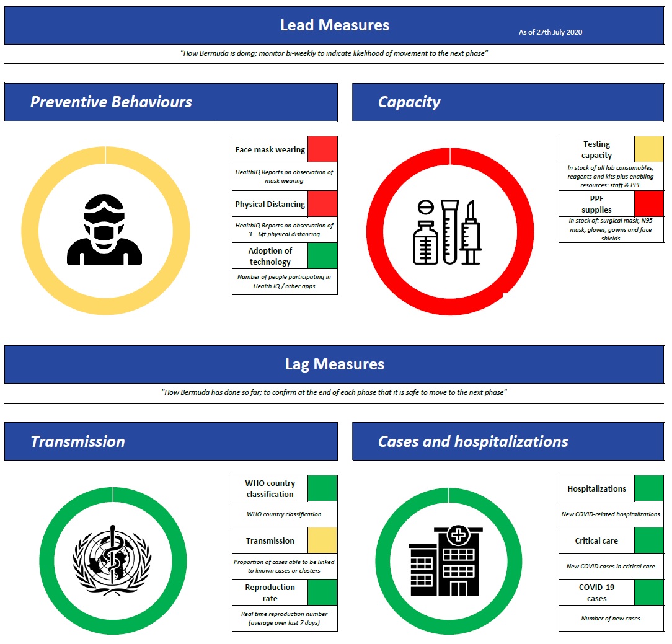Image resolution: width=672 pixels, height=644 pixels.
Task: Click the 'Hospitalizations' label
Action: pos(596,488)
